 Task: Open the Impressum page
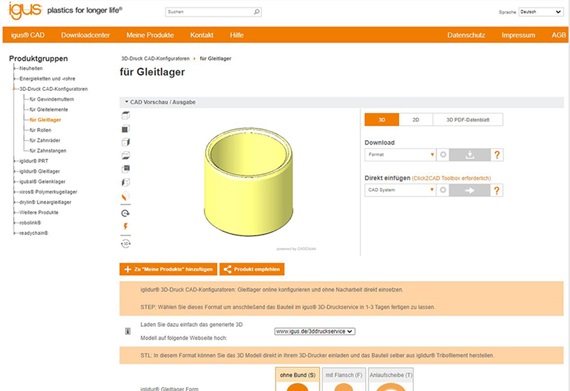518,35
